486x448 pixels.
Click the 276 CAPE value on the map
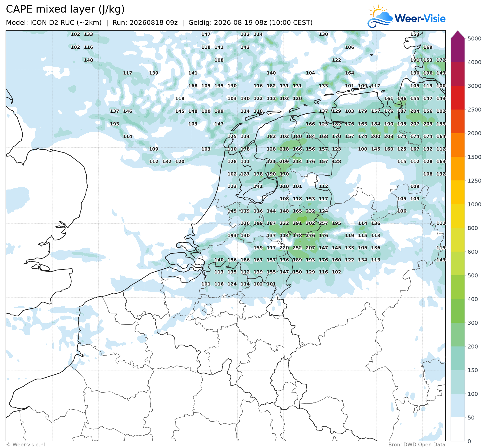310,236
